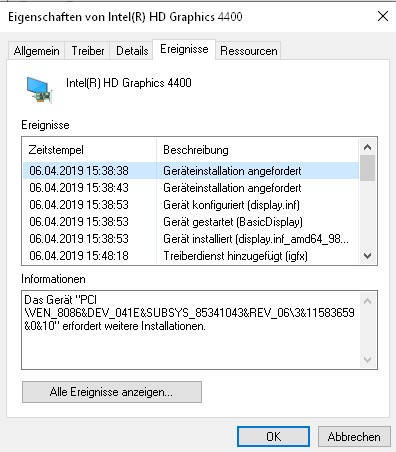Select the 15:38:43 Geräteinstallation angefordert event
The width and height of the screenshot is (396, 452).
point(191,188)
